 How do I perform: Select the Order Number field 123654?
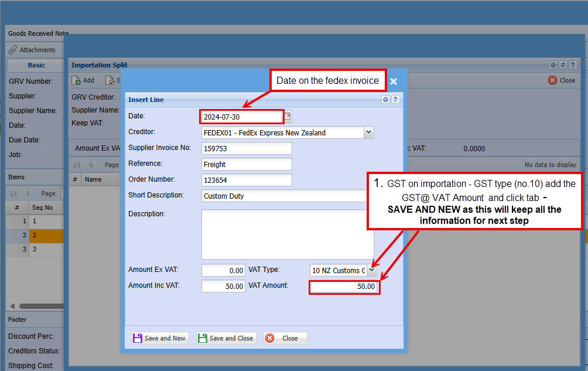[247, 180]
